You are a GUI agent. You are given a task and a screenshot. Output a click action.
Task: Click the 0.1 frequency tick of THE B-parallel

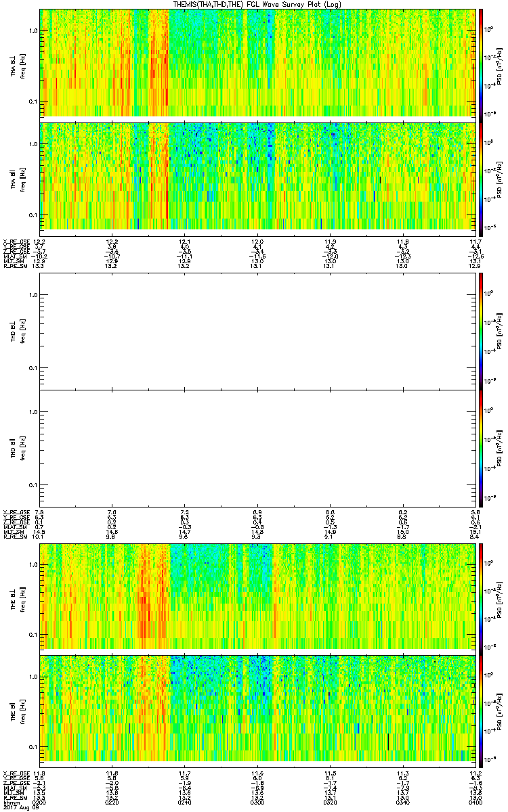pos(33,748)
